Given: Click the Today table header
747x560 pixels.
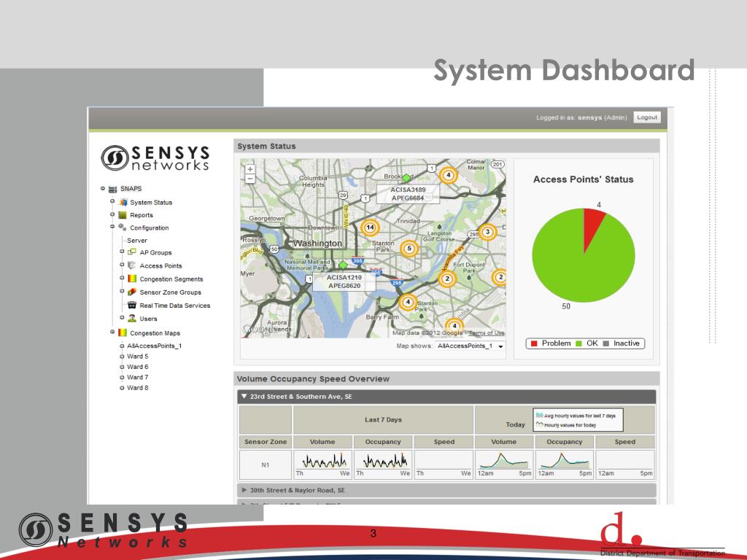Looking at the screenshot, I should pyautogui.click(x=515, y=424).
